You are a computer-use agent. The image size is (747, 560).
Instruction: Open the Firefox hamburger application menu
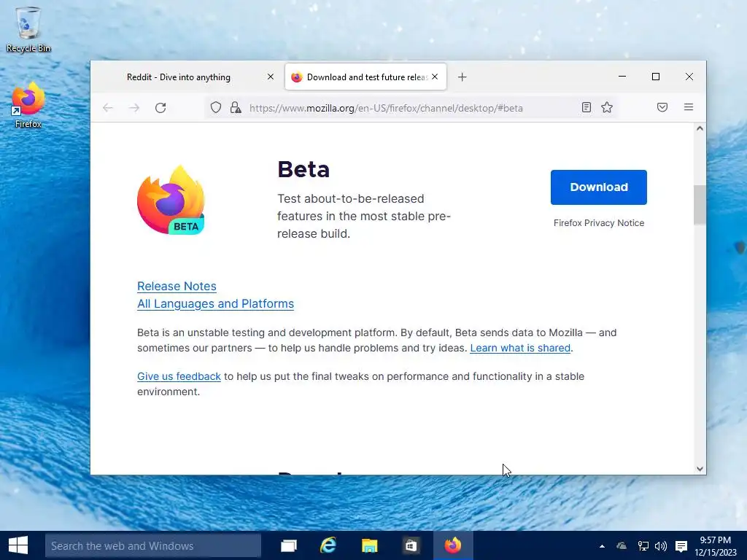pyautogui.click(x=689, y=107)
